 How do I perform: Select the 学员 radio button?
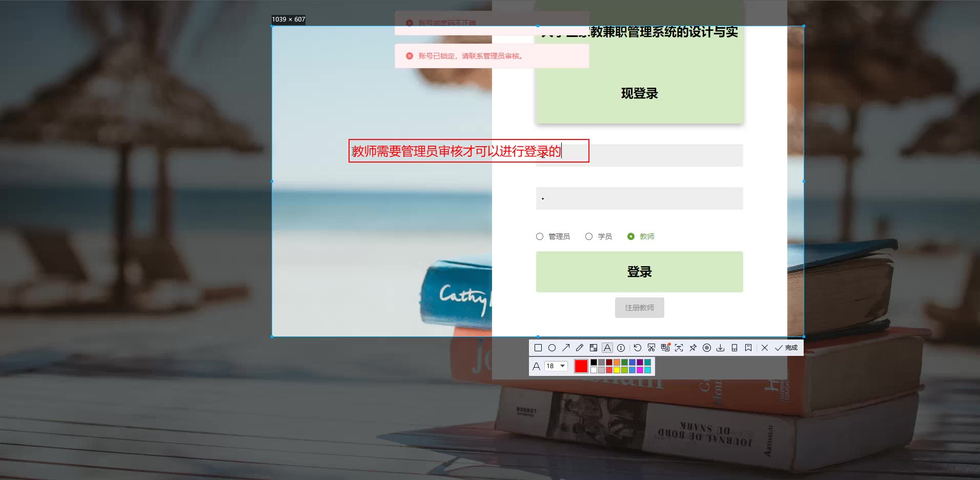(x=589, y=236)
